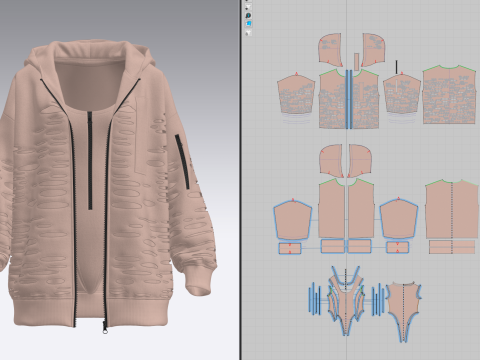
Task: Select the black zipper line beside the right textured sleeve
Action: click(397, 67)
